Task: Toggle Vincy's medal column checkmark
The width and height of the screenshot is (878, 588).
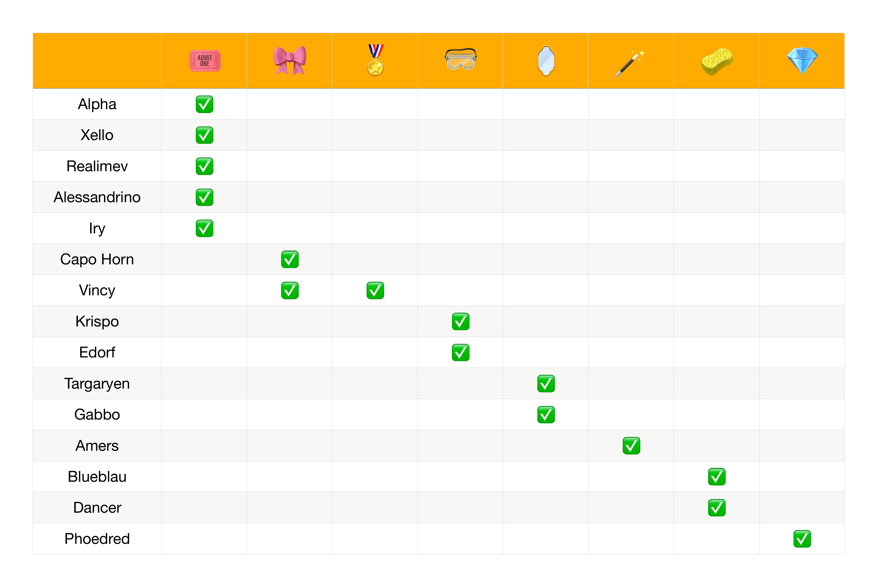Action: (375, 291)
